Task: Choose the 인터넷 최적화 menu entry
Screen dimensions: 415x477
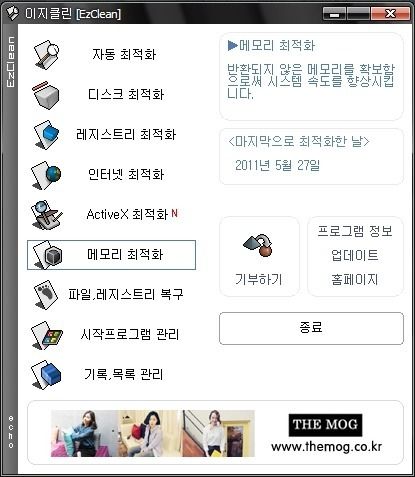Action: click(126, 174)
